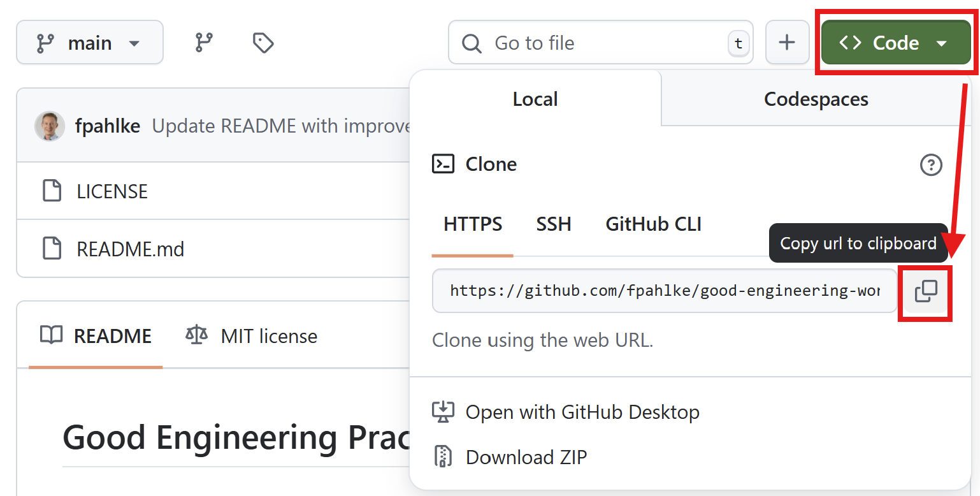Select the Local tab
This screenshot has width=980, height=496.
click(x=535, y=99)
